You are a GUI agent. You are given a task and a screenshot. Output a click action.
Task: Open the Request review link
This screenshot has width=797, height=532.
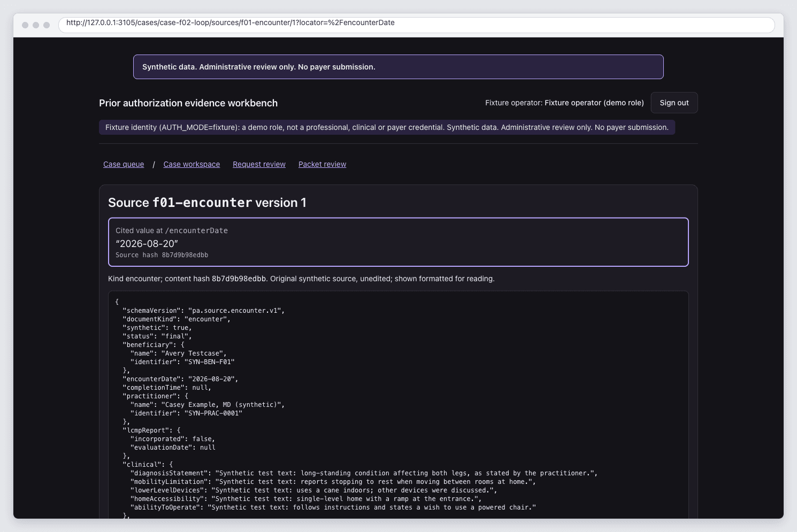pos(259,164)
